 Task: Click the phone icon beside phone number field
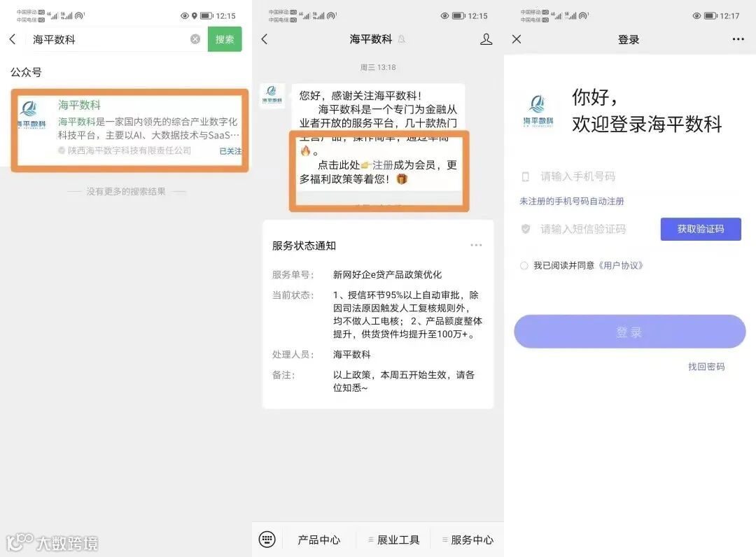click(x=526, y=177)
